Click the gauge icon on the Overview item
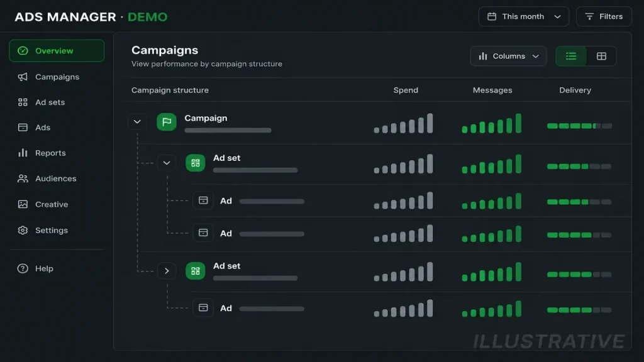Image resolution: width=644 pixels, height=362 pixels. [23, 51]
